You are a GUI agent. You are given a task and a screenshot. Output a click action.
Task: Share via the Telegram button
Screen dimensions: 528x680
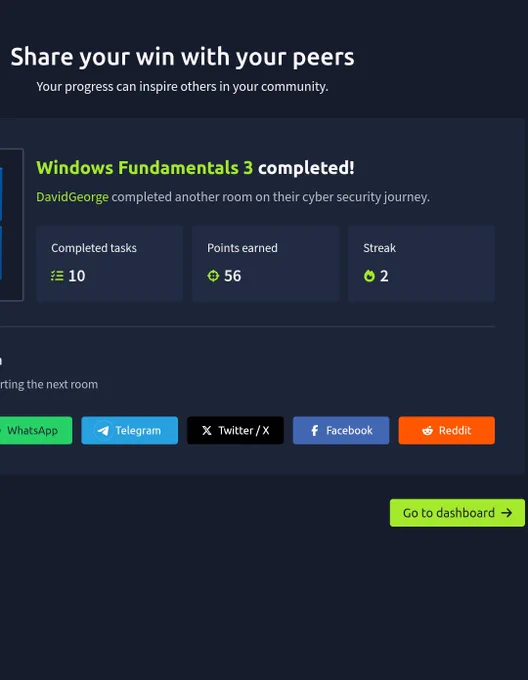(x=130, y=430)
